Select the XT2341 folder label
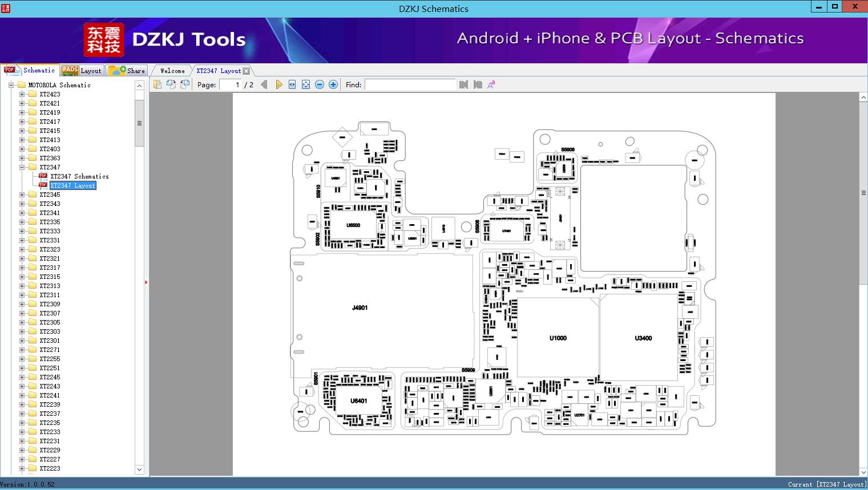Screen dimensions: 868x490 coord(50,213)
